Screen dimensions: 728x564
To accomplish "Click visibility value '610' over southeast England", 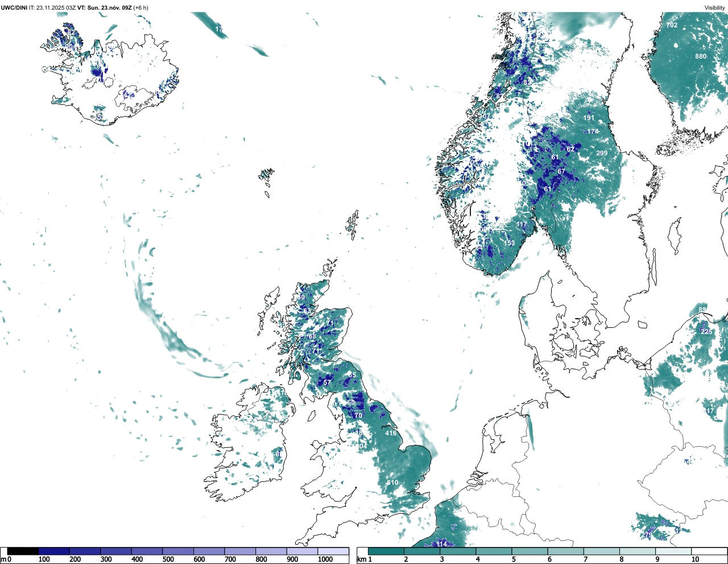I will (x=392, y=483).
